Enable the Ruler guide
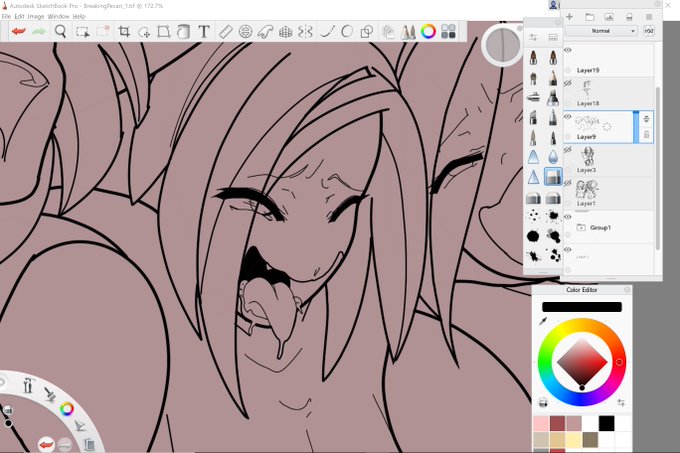 click(x=226, y=32)
